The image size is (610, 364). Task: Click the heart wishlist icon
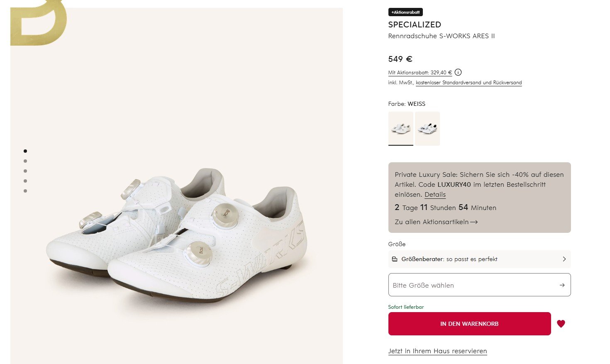(561, 324)
